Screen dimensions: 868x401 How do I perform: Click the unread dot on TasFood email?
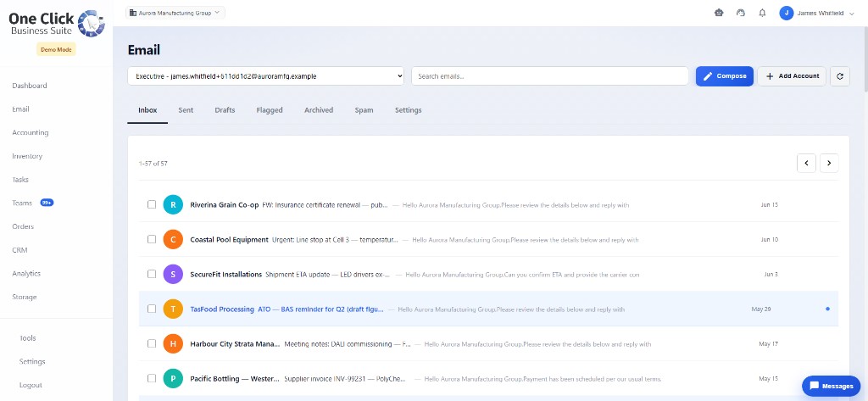coord(827,309)
